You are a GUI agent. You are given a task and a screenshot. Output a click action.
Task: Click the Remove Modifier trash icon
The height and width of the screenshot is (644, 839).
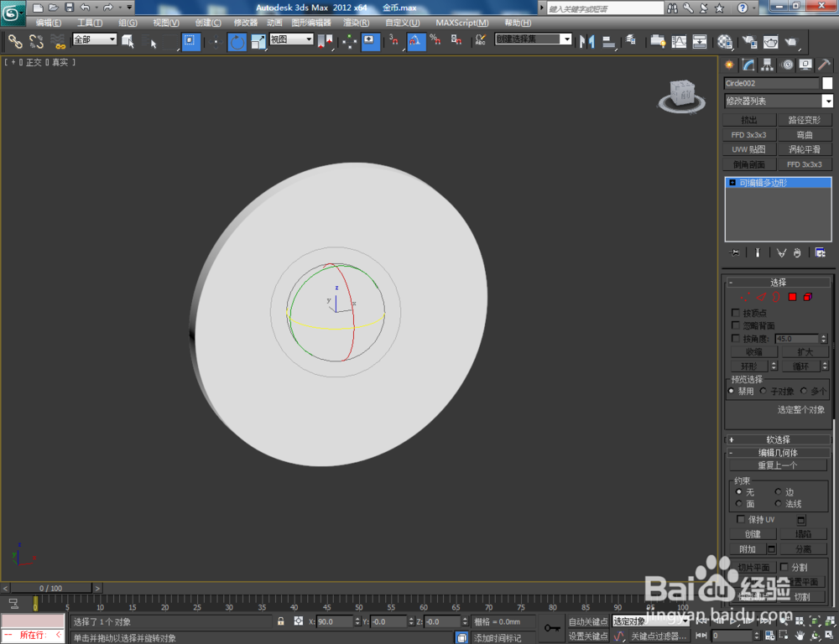[x=797, y=252]
